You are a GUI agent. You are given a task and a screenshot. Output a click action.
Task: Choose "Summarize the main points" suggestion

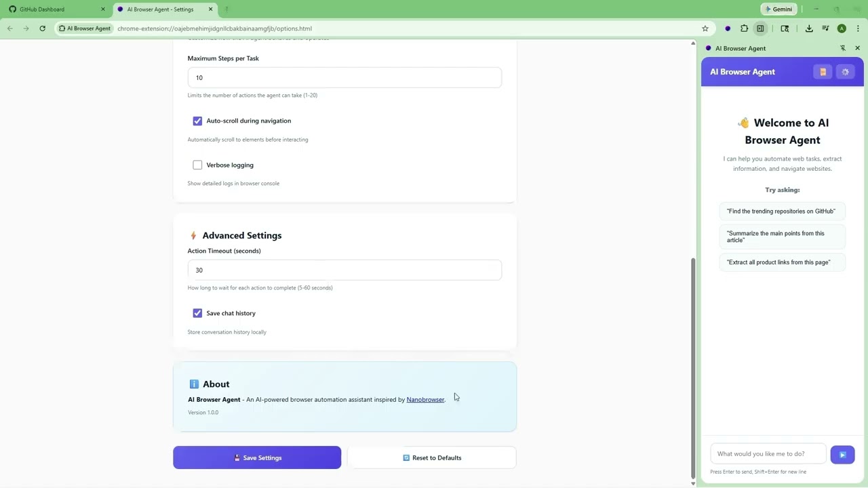coord(783,237)
